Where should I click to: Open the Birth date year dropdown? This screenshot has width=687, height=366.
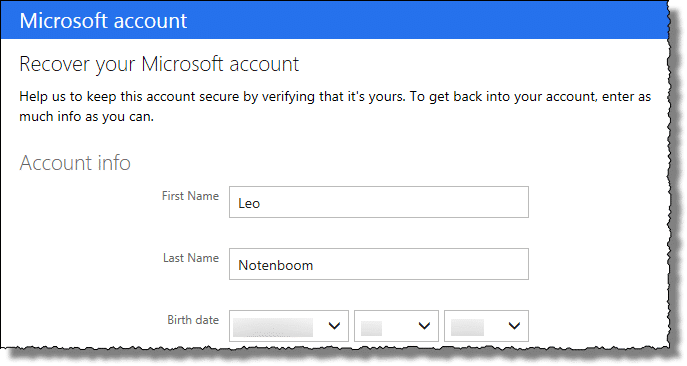point(486,326)
